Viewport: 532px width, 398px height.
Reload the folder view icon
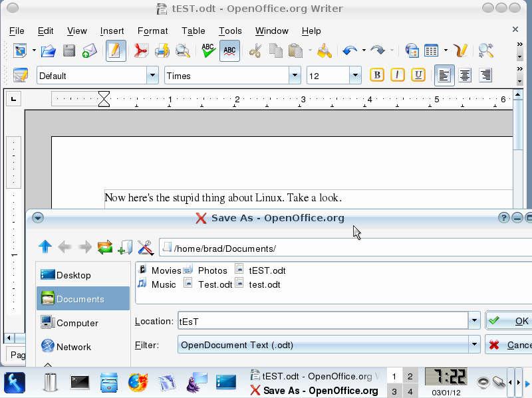105,247
